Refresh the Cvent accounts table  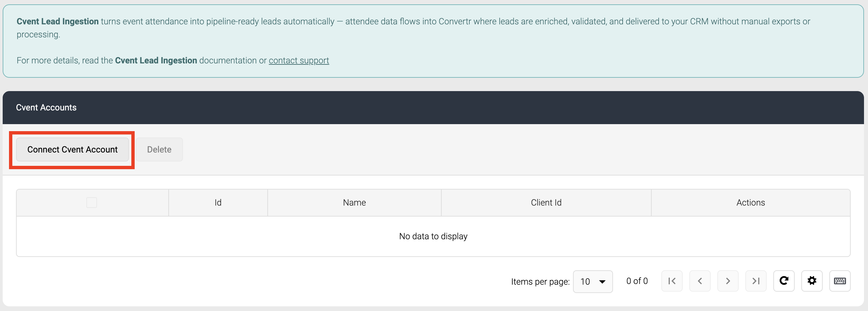pos(784,281)
